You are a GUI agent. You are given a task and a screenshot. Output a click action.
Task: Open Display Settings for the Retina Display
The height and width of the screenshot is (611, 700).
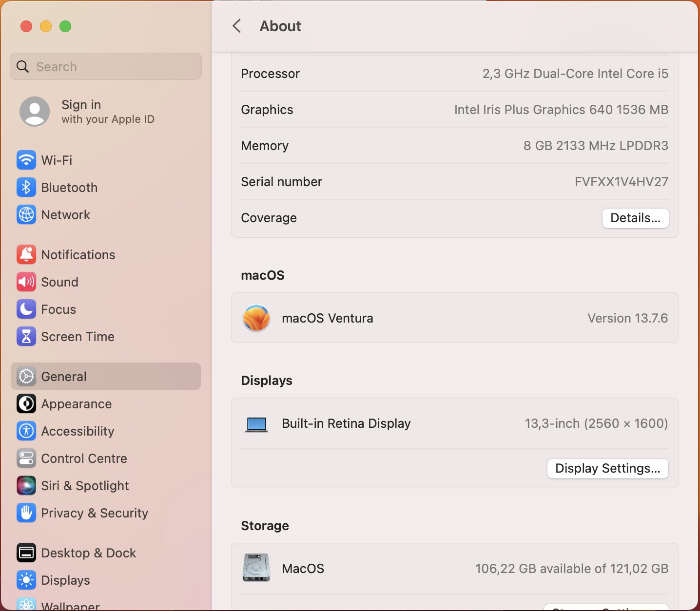[607, 468]
